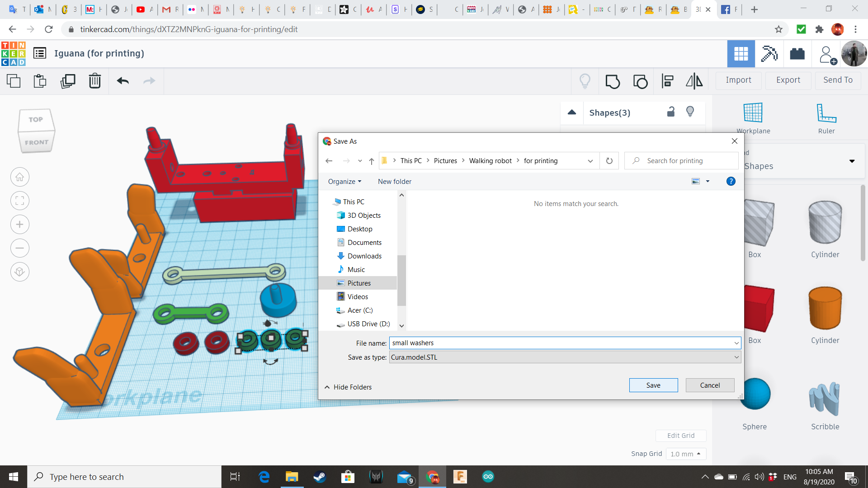Click the Save button
This screenshot has width=868, height=488.
click(653, 385)
